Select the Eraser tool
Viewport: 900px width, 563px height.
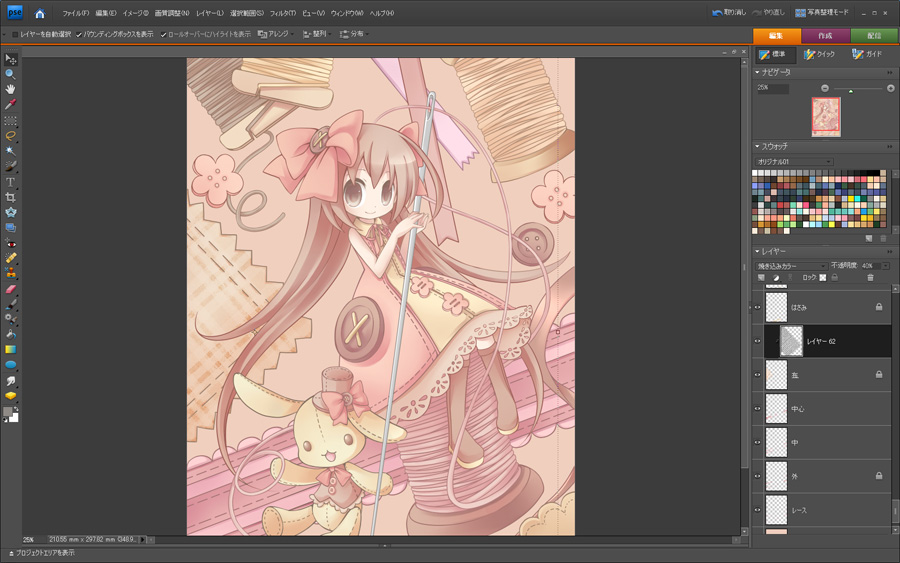10,289
